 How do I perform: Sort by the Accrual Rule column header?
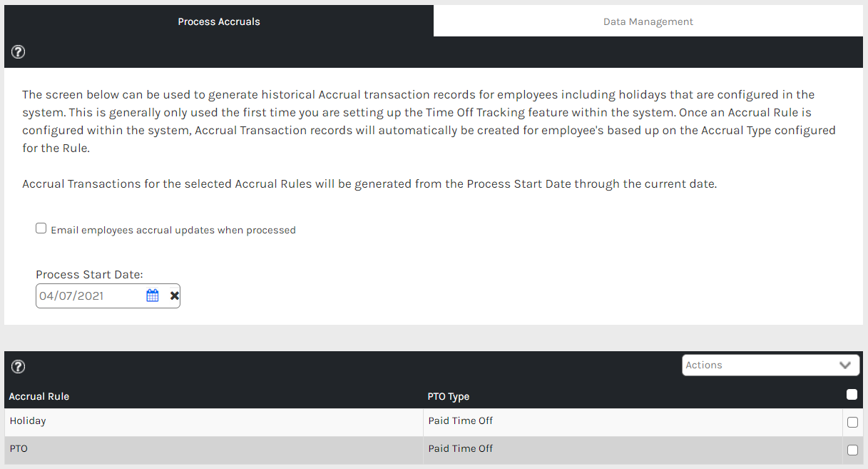click(x=39, y=396)
